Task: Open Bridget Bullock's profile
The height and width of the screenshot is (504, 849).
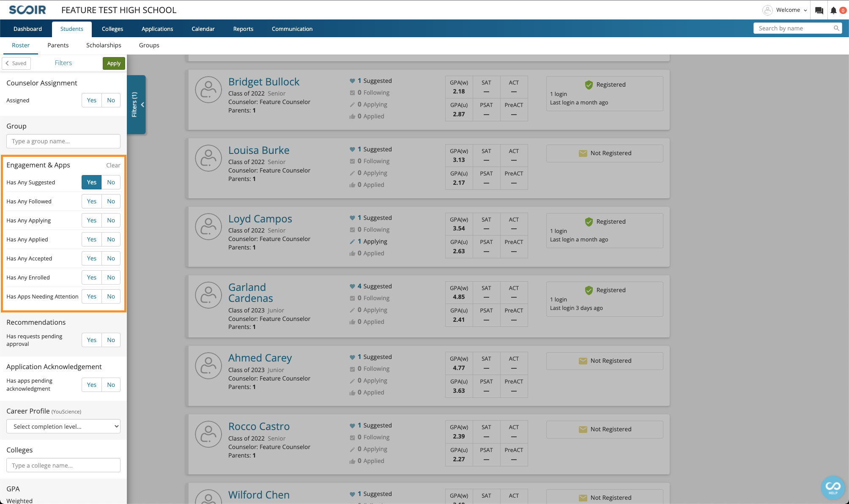Action: [x=264, y=82]
